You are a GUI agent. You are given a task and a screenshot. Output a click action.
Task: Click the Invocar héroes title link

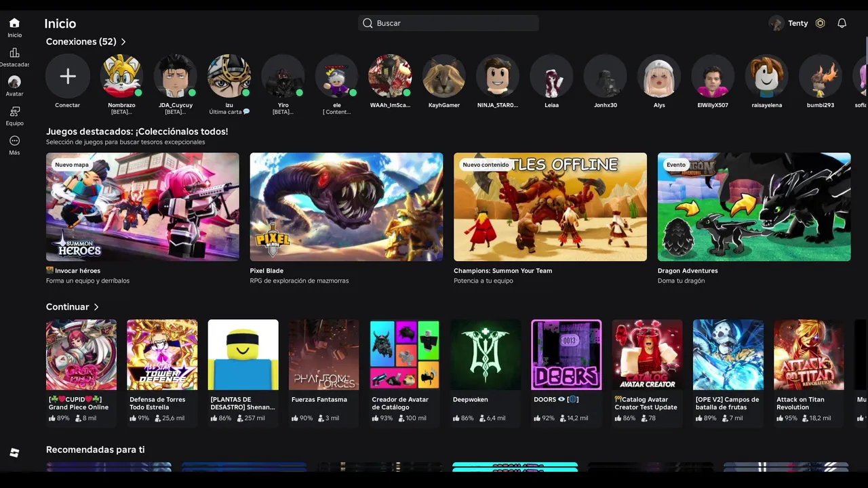pyautogui.click(x=73, y=270)
